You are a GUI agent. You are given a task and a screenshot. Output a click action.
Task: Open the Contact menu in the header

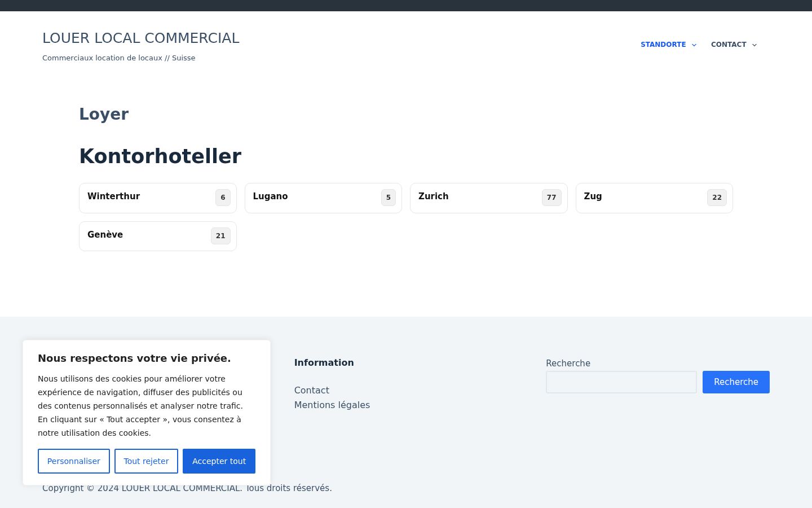click(729, 45)
